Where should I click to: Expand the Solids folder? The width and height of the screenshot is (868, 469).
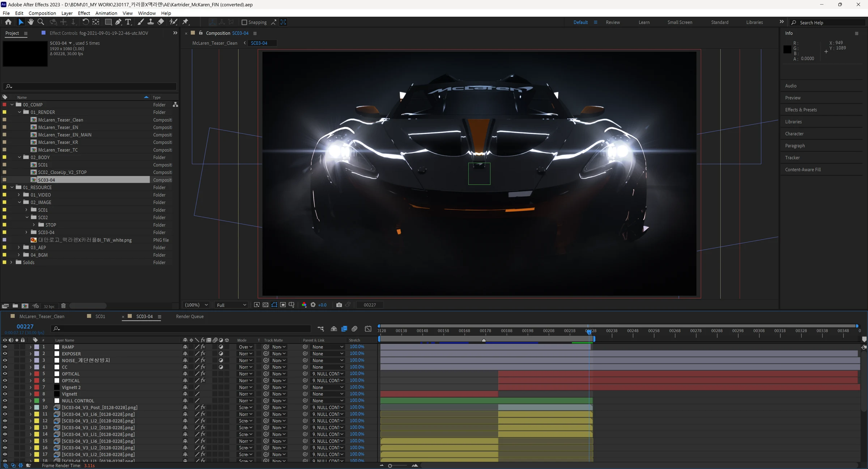[11, 263]
